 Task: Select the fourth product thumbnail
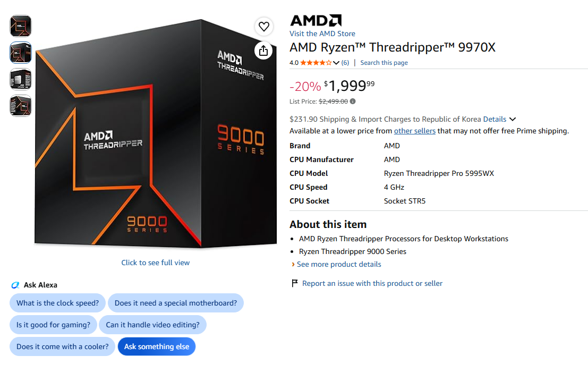point(21,106)
